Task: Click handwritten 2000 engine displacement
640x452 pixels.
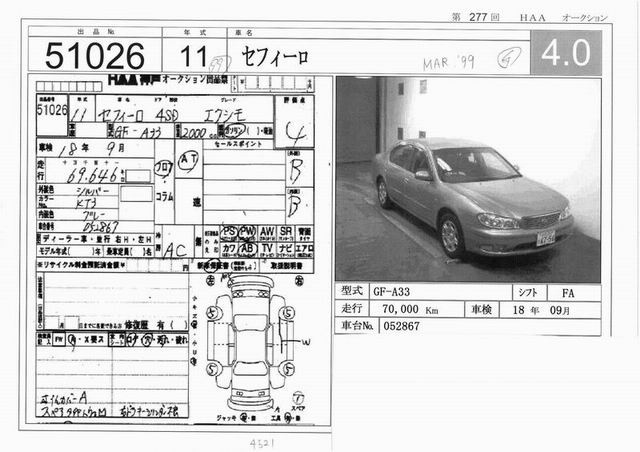Action: click(x=193, y=132)
